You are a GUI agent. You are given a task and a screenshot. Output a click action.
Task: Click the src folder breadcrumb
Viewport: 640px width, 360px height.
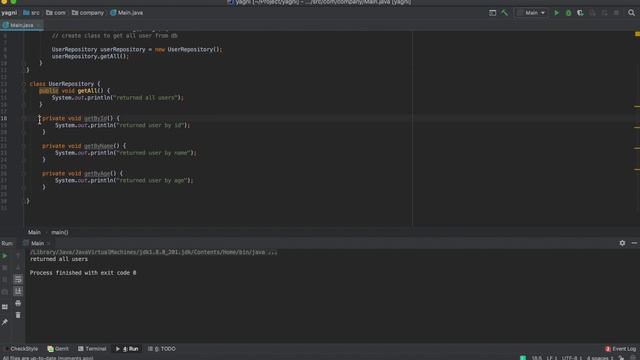coord(31,13)
